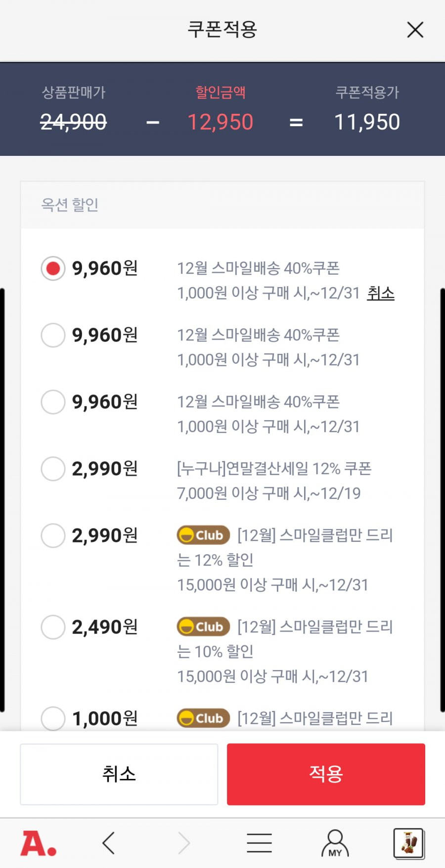Open the MY profile icon

click(335, 843)
